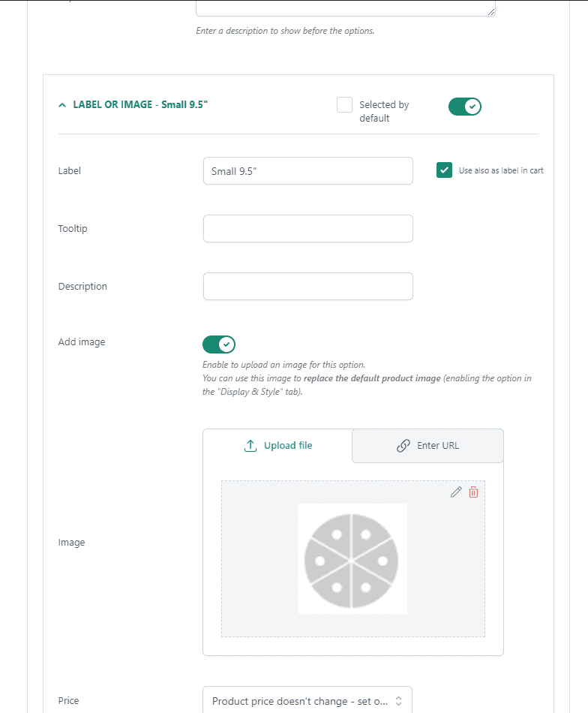Click the upload arrow icon
The width and height of the screenshot is (588, 713).
(x=250, y=446)
